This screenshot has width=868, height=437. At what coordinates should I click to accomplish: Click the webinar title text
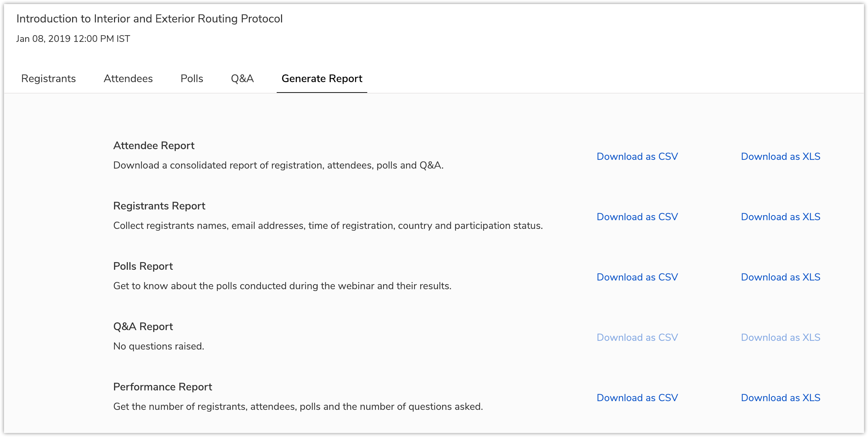[x=149, y=19]
